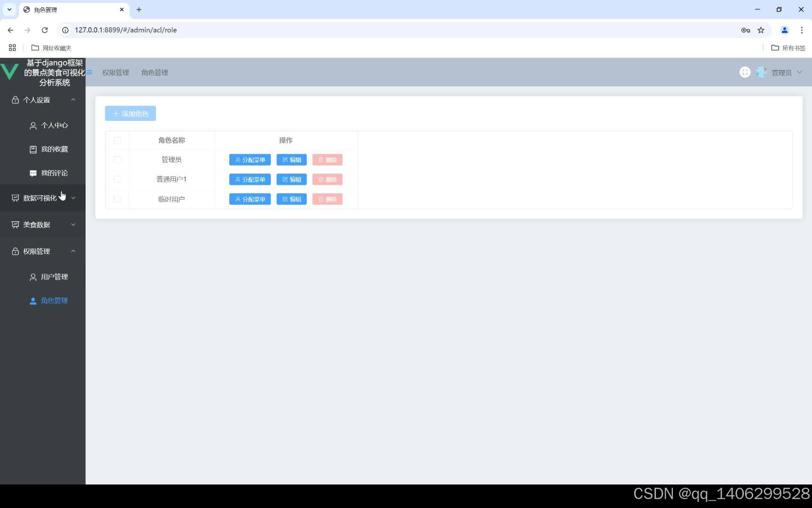Click the 普通用户1 role name cell

coord(172,179)
